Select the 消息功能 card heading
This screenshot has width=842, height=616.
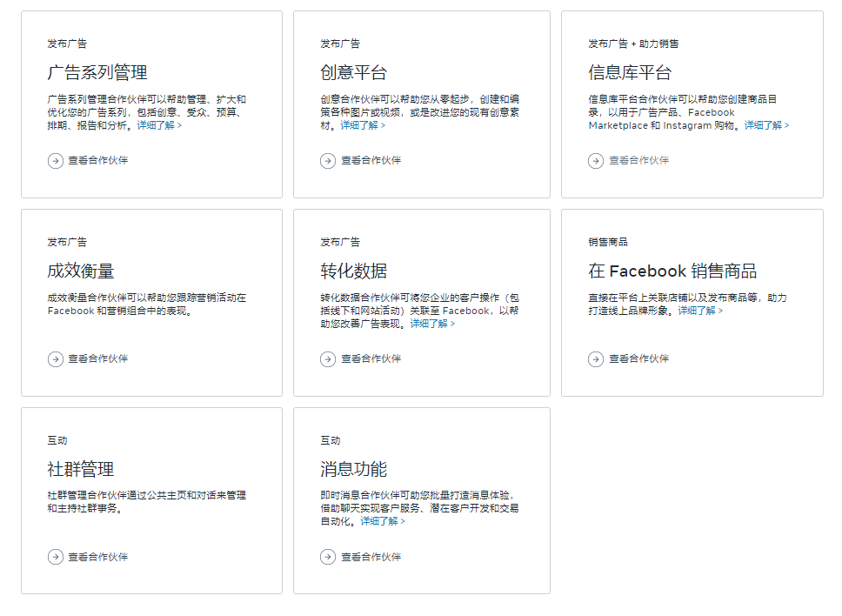354,469
